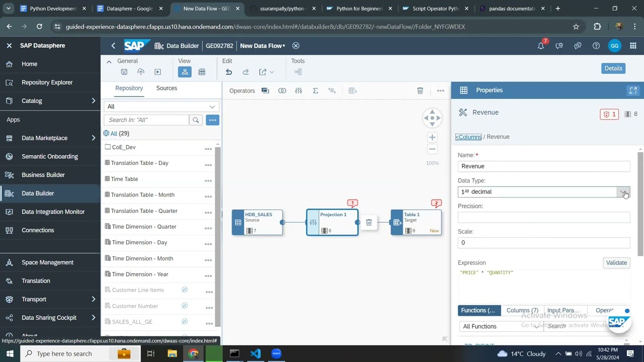644x362 pixels.
Task: Click the canvas pan navigation control
Action: [x=432, y=118]
